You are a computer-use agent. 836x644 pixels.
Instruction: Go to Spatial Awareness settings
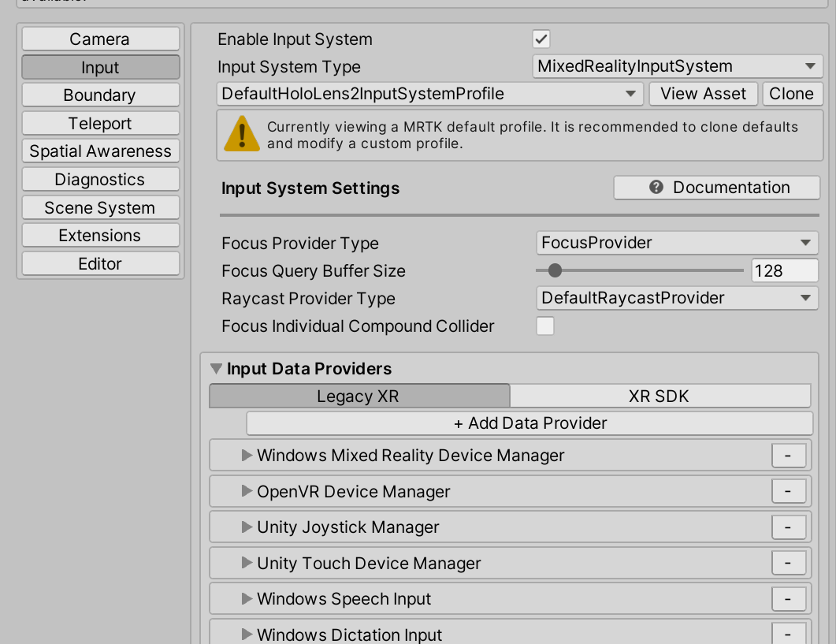tap(100, 151)
